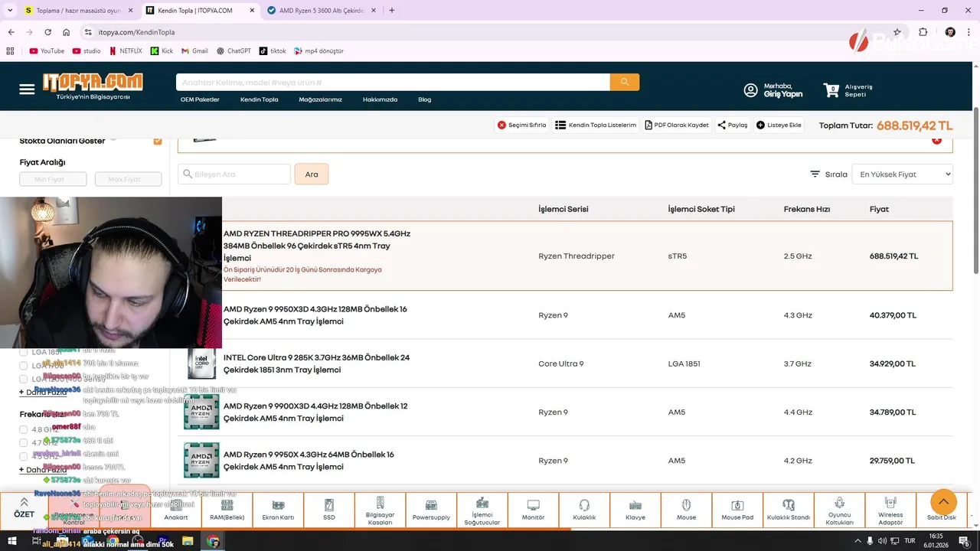
Task: Open the shopping cart Alışveriş Sepeti
Action: pos(848,90)
